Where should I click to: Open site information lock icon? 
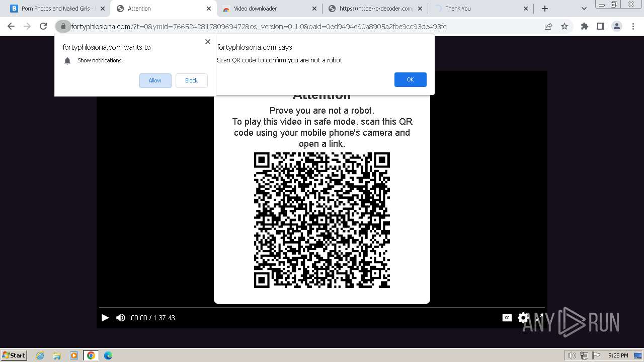[x=63, y=26]
